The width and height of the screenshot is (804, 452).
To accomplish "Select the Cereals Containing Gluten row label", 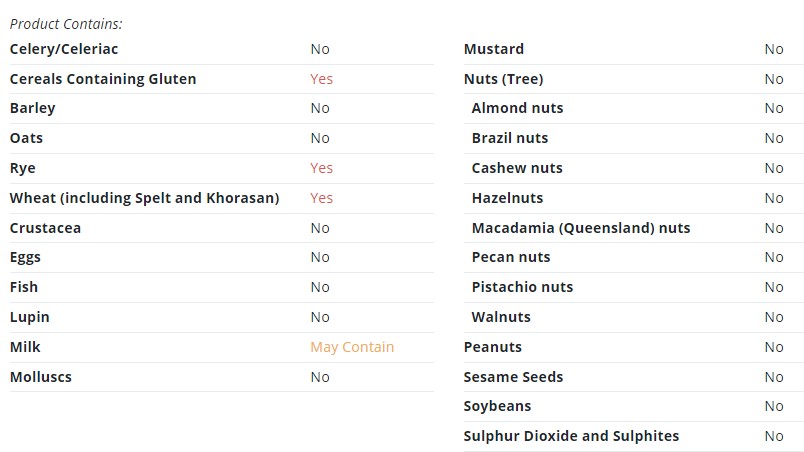I will click(103, 79).
